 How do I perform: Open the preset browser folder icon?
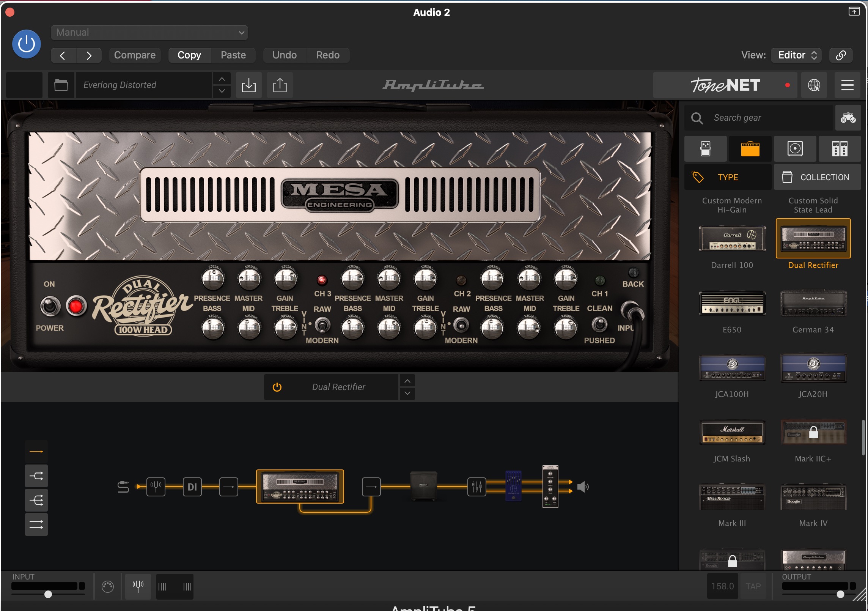[x=61, y=85]
